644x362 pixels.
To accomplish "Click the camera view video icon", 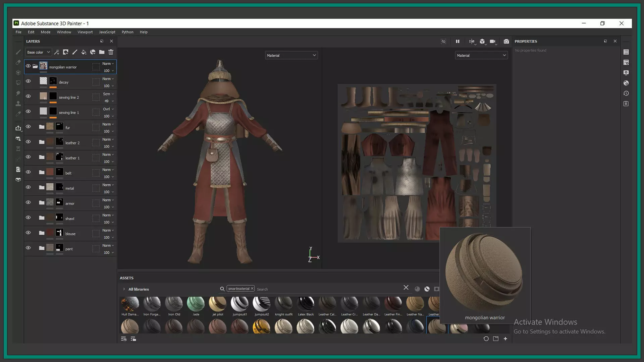I will click(493, 42).
